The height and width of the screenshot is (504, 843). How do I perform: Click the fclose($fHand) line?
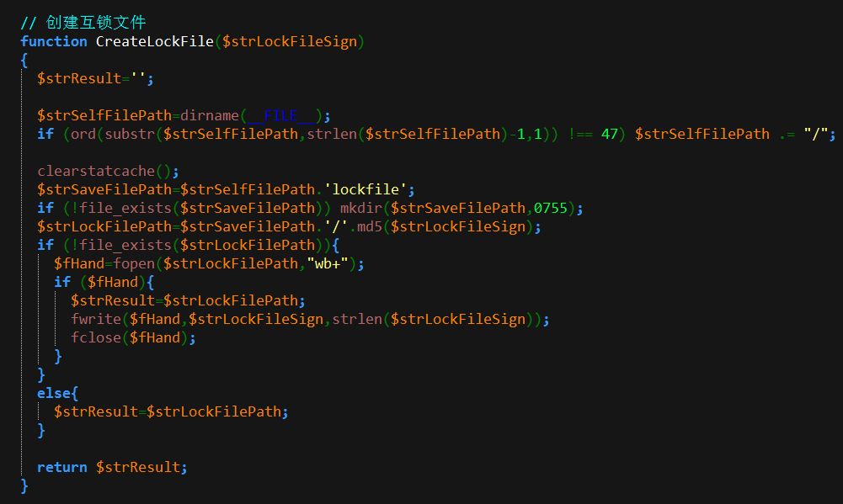point(133,337)
